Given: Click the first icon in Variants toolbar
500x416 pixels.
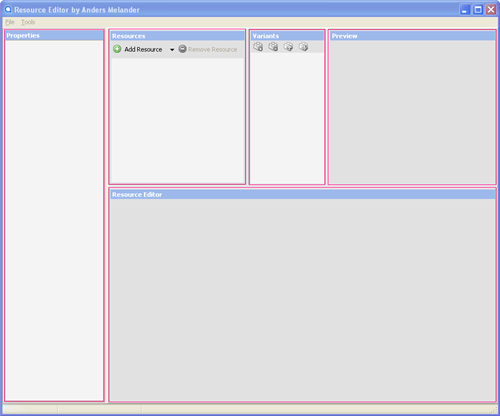Looking at the screenshot, I should coord(258,47).
